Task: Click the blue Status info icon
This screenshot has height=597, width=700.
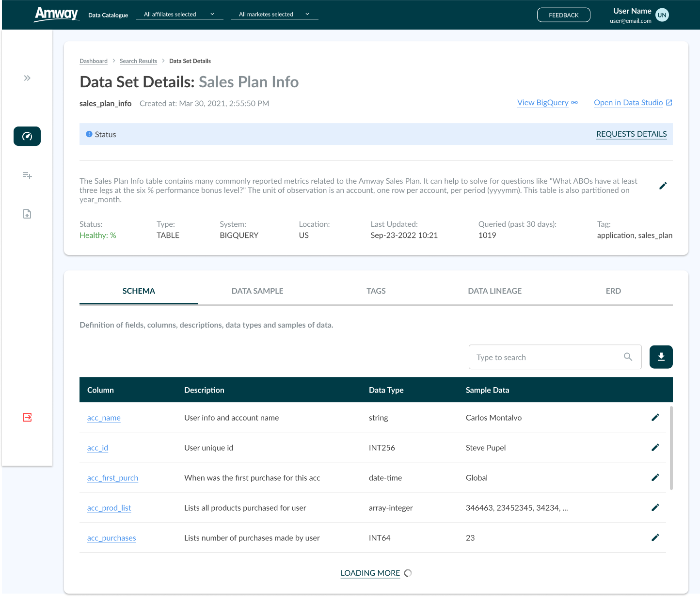Action: [x=89, y=134]
